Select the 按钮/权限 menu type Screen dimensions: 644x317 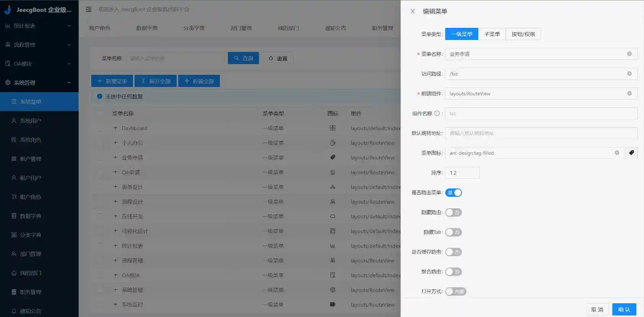pos(523,34)
